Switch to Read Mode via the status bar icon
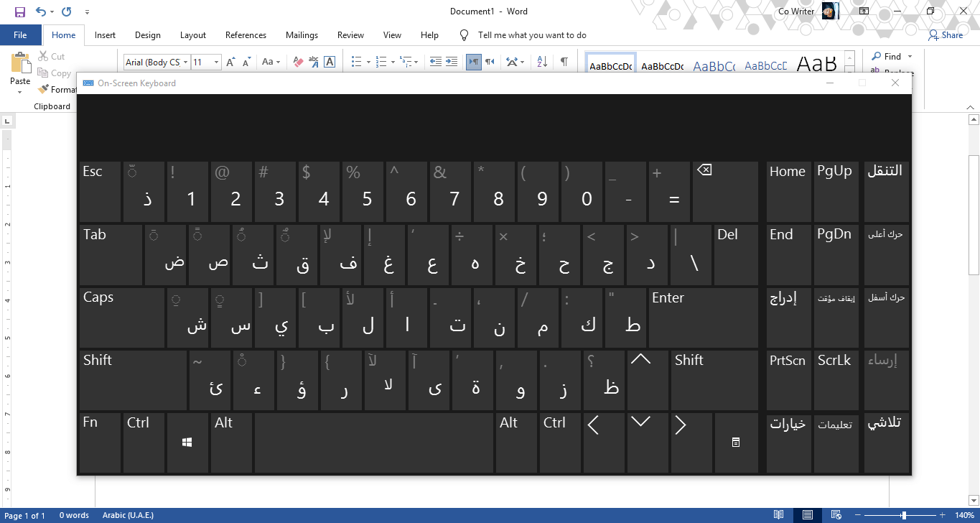The width and height of the screenshot is (980, 523). click(779, 515)
